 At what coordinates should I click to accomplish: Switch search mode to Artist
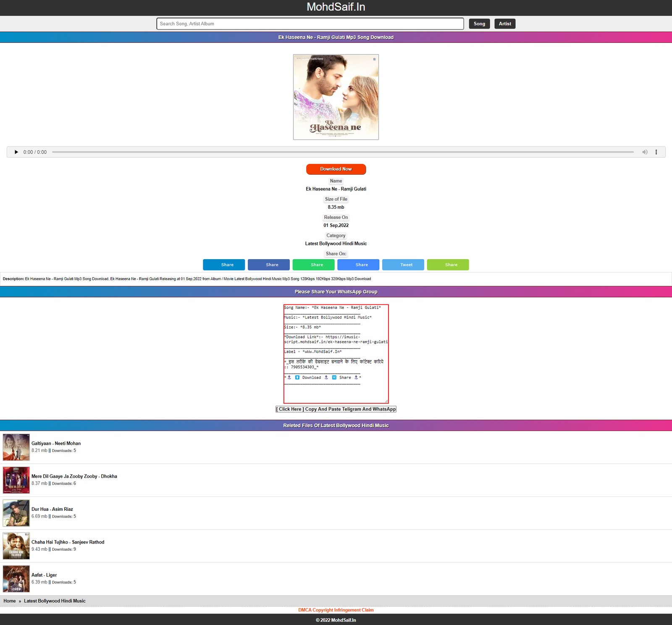coord(505,24)
